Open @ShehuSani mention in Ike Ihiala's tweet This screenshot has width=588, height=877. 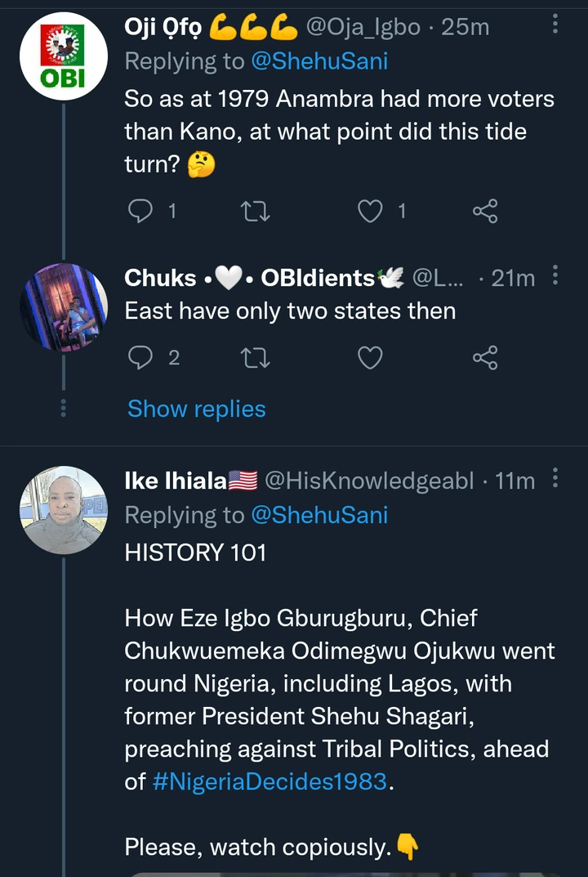pyautogui.click(x=319, y=515)
